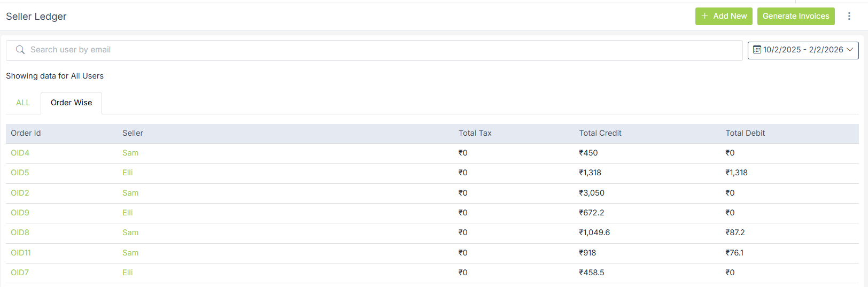The width and height of the screenshot is (868, 287).
Task: Click seller Elli in the OID5 row
Action: 127,173
